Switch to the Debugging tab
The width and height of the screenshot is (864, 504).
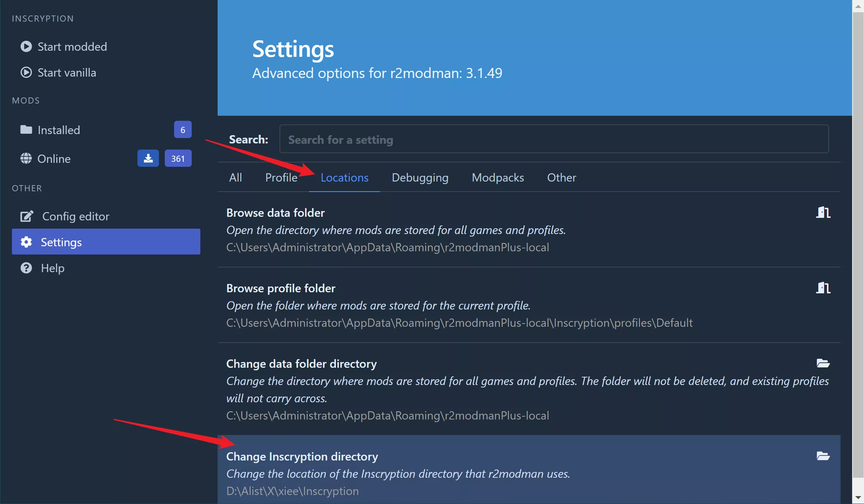(420, 178)
